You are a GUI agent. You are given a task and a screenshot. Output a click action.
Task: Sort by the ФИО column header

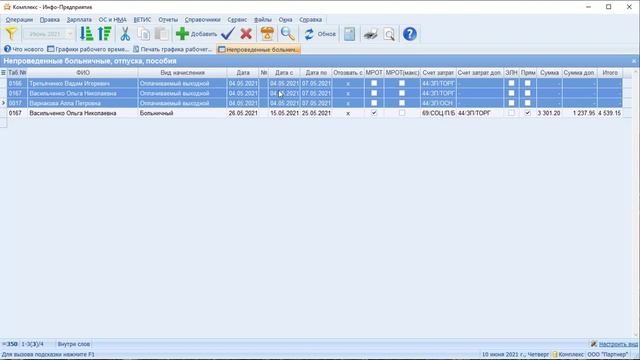pos(83,73)
